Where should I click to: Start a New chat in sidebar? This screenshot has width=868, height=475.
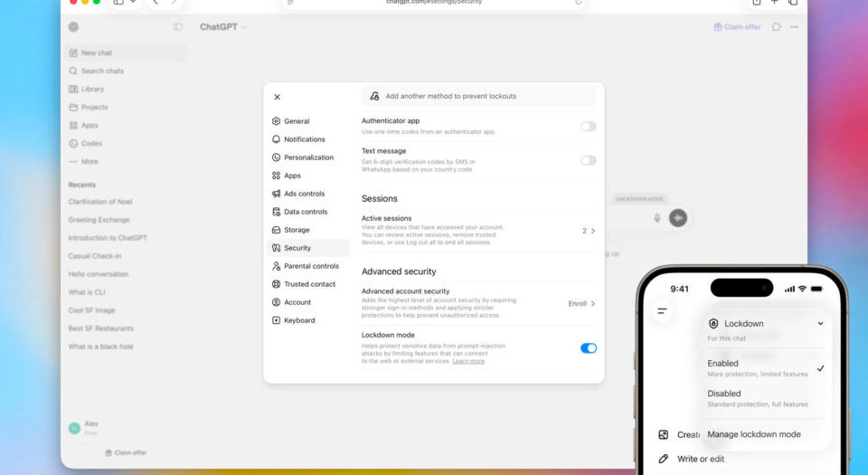pos(127,53)
